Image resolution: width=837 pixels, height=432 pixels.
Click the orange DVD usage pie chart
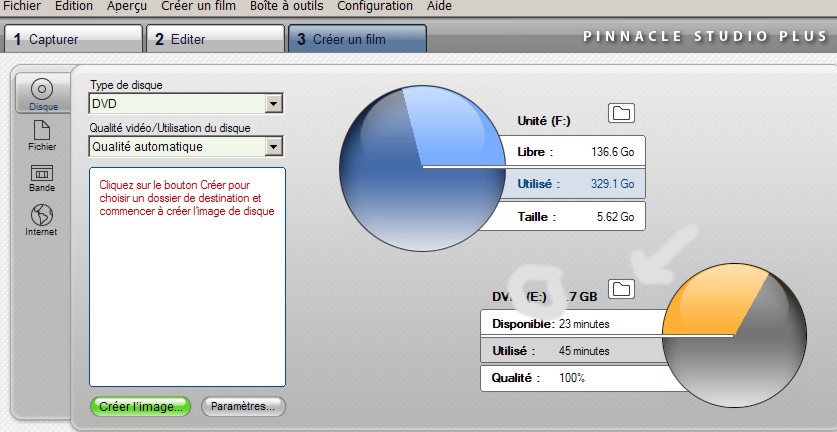click(734, 335)
